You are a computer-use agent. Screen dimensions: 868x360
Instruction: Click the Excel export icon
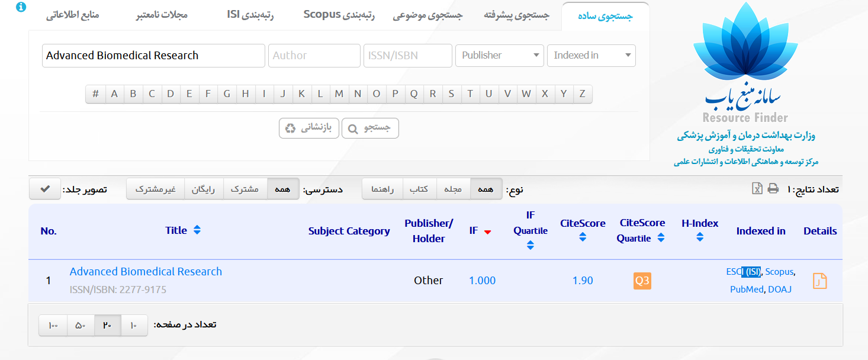click(x=757, y=189)
